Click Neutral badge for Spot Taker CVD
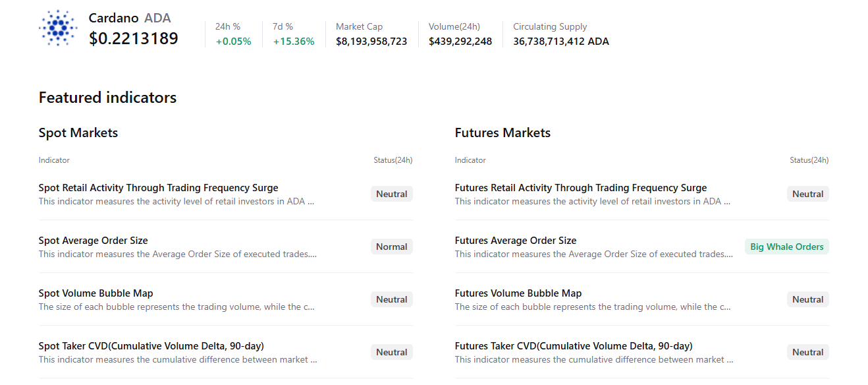This screenshot has height=385, width=868. click(392, 352)
